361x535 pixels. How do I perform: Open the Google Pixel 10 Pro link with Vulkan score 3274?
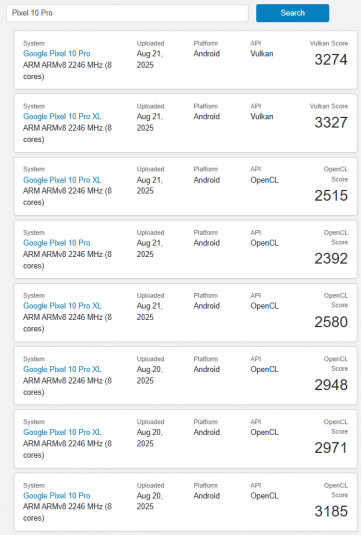(57, 54)
